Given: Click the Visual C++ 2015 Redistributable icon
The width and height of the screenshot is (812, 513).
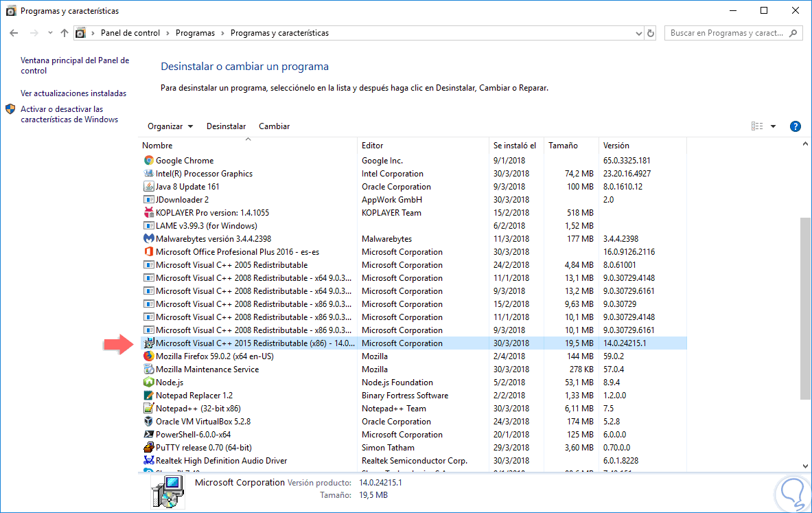Looking at the screenshot, I should pyautogui.click(x=149, y=343).
